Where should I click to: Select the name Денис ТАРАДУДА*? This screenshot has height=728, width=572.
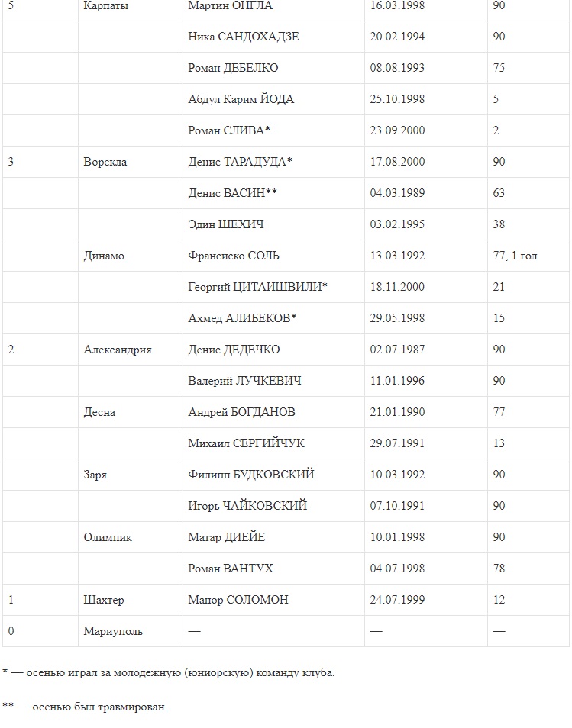[x=240, y=162]
